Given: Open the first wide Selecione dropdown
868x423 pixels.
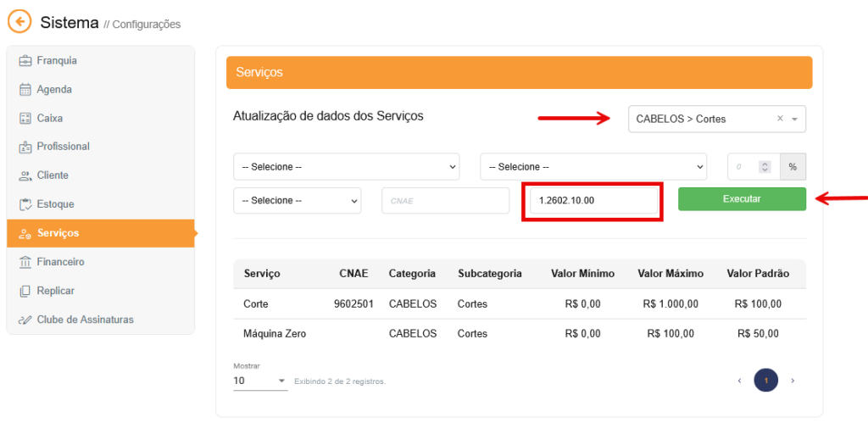Looking at the screenshot, I should pos(347,167).
